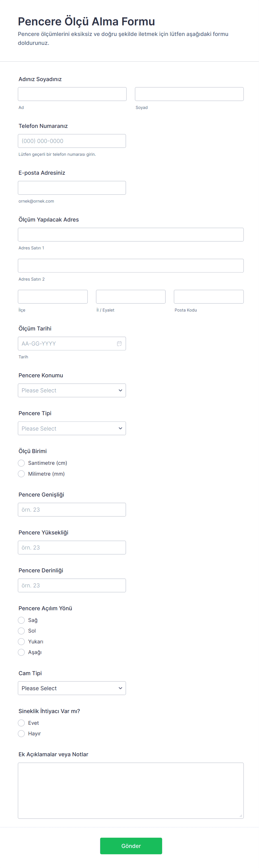Select Evet for Sineklik need
Screen dimensions: 259x868
[21, 723]
